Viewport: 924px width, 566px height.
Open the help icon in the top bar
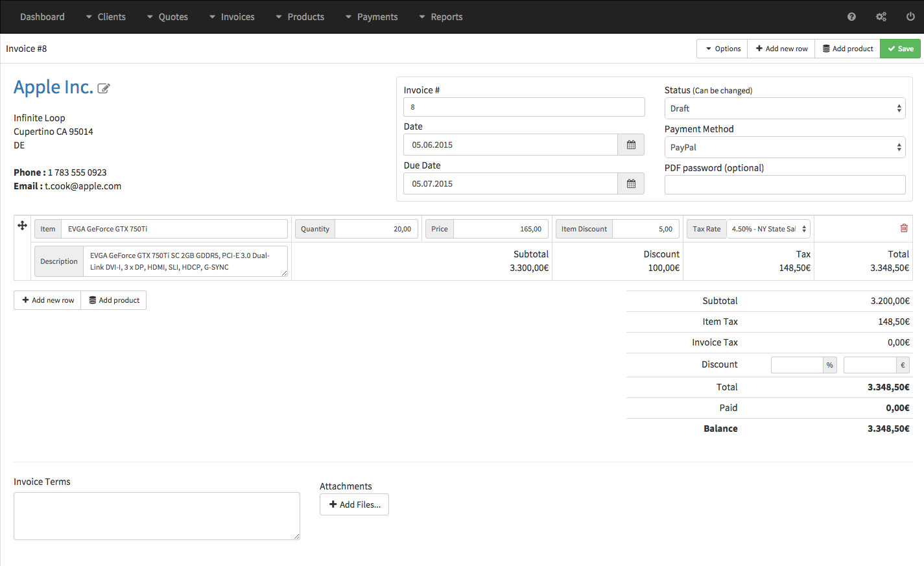coord(851,16)
